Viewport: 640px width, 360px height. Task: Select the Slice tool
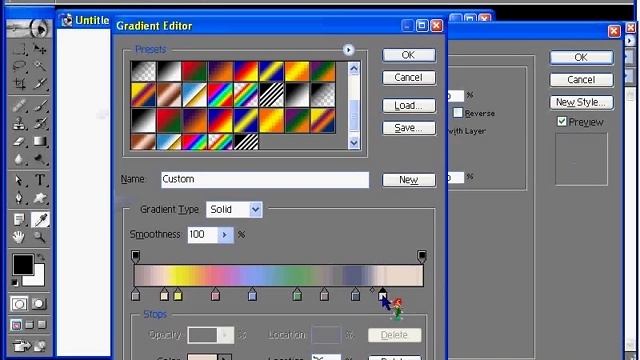tap(40, 83)
